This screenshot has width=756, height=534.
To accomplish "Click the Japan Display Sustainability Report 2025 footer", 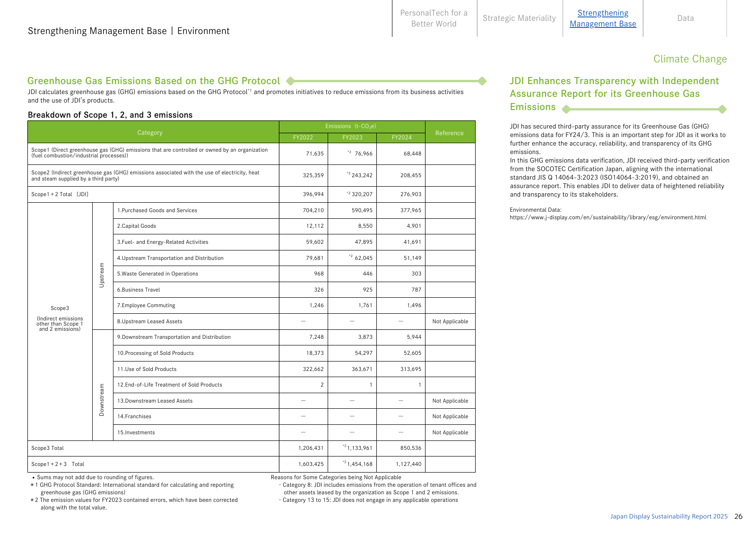I will pyautogui.click(x=669, y=516).
